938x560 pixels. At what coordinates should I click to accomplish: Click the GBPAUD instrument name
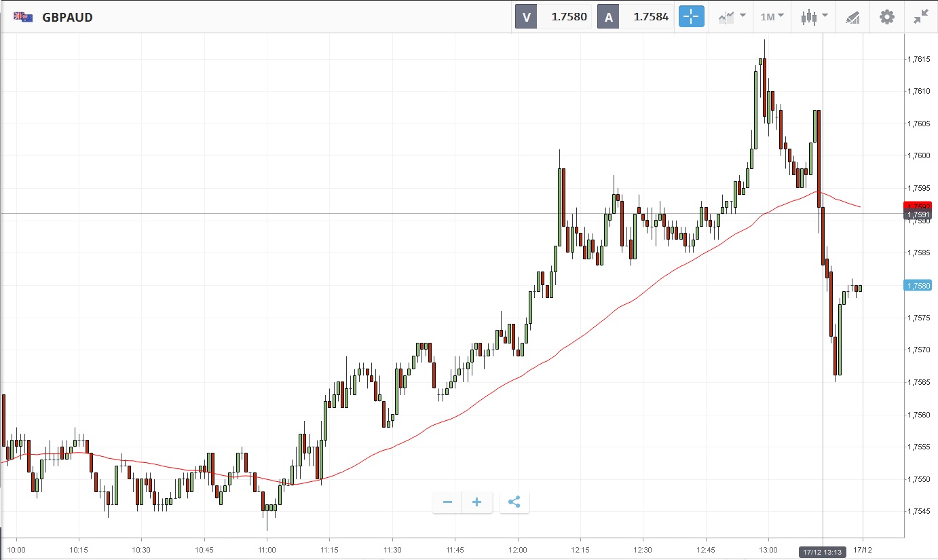click(x=68, y=18)
